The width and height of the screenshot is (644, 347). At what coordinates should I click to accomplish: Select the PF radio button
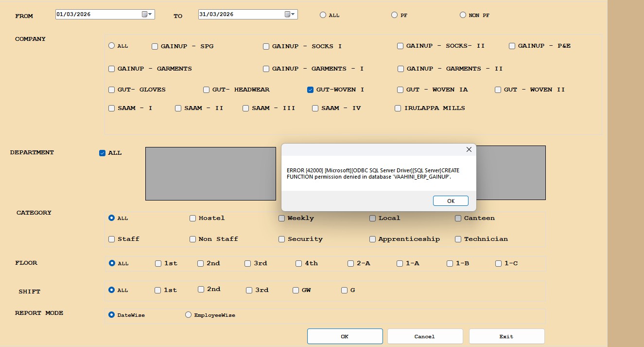pyautogui.click(x=394, y=15)
